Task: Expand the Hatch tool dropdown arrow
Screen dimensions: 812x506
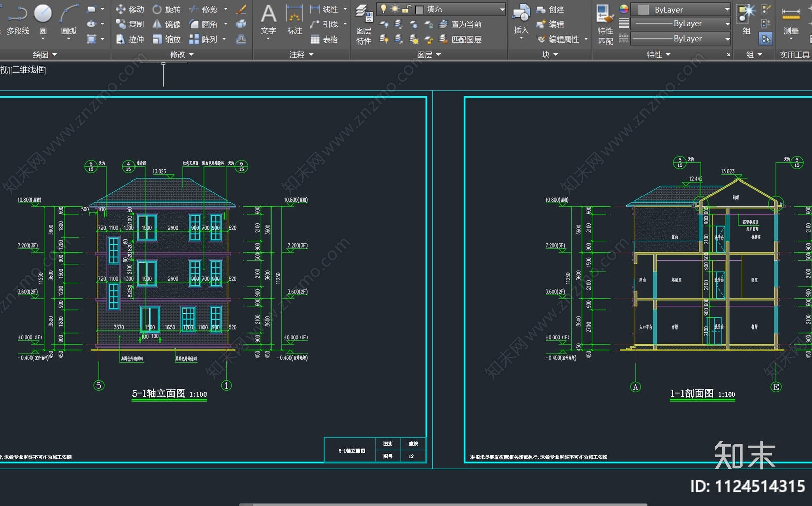Action: coord(103,39)
